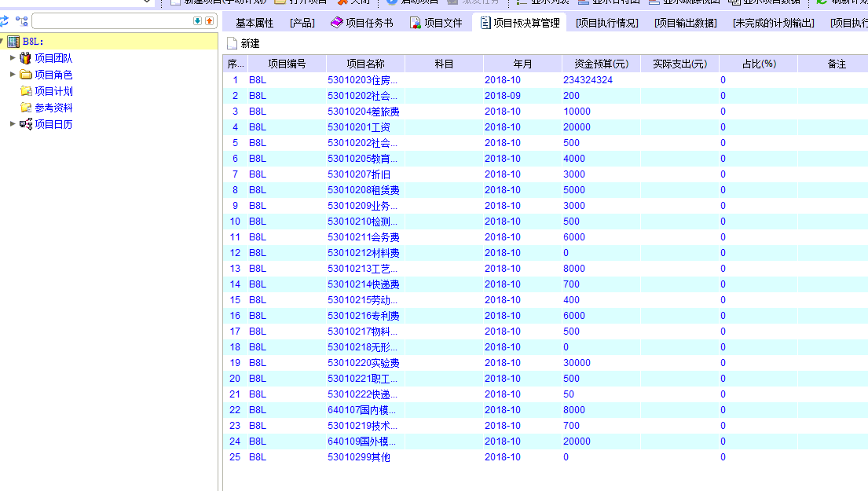Sort by the 项目名称 column header
Viewport: 868px width, 491px height.
coord(365,64)
